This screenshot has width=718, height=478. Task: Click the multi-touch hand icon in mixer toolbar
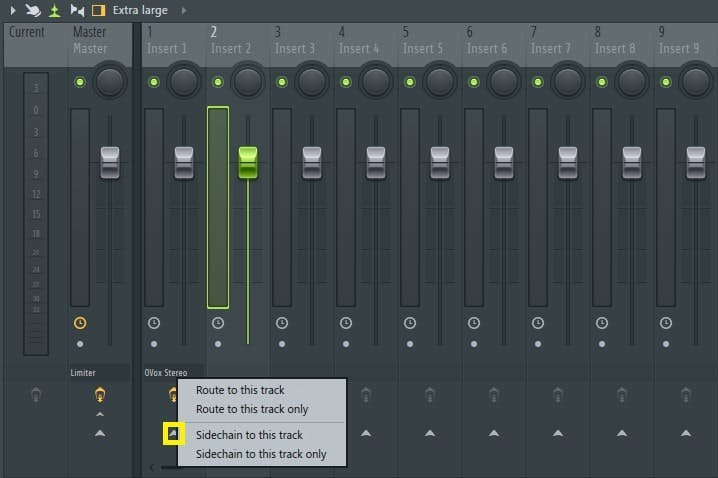pyautogui.click(x=33, y=10)
